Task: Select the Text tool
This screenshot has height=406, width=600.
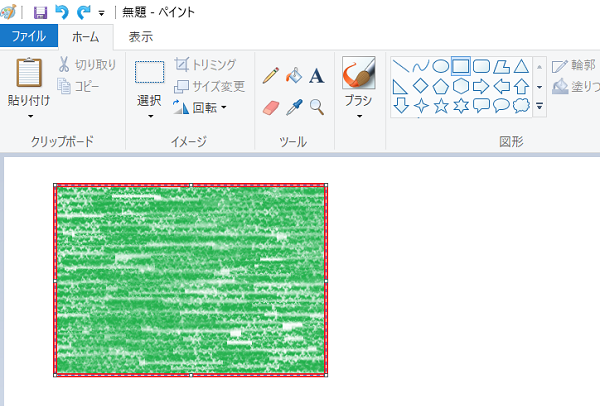Action: [316, 75]
